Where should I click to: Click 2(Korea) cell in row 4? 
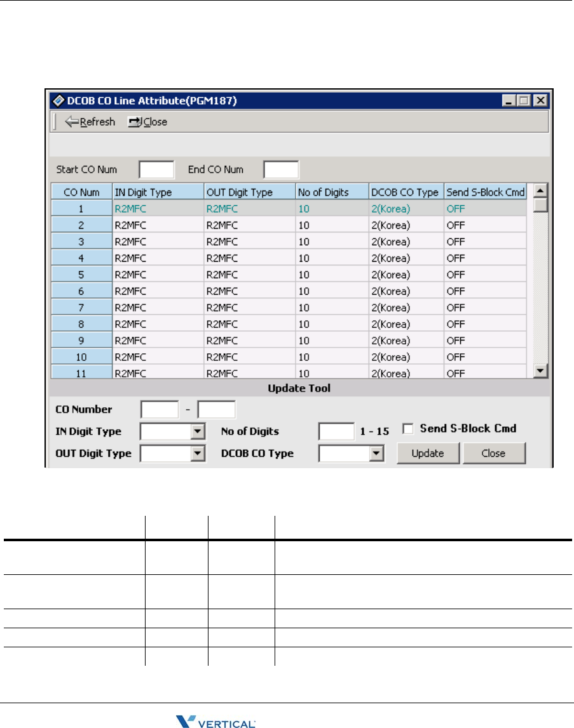407,258
